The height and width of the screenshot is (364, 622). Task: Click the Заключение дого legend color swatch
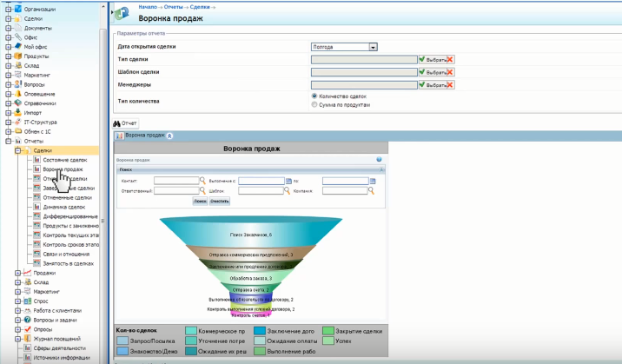pyautogui.click(x=260, y=331)
